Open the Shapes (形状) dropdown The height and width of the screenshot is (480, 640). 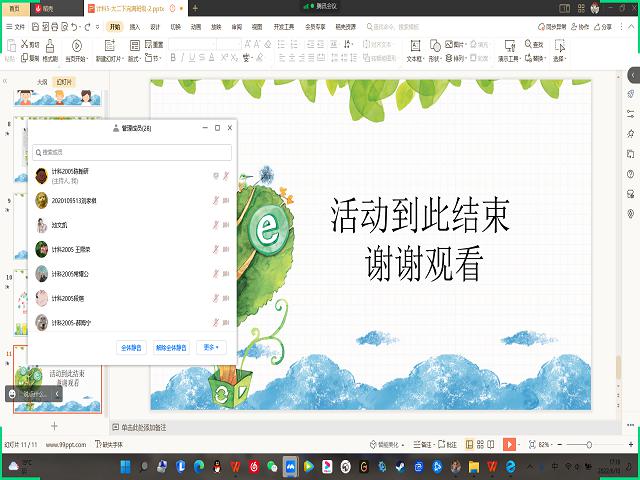(x=435, y=59)
